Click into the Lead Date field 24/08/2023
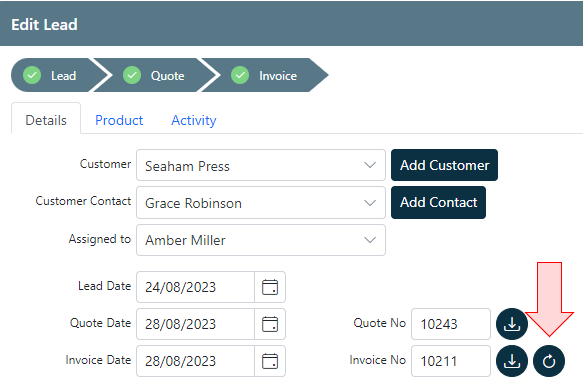Image resolution: width=583 pixels, height=388 pixels. pos(196,287)
